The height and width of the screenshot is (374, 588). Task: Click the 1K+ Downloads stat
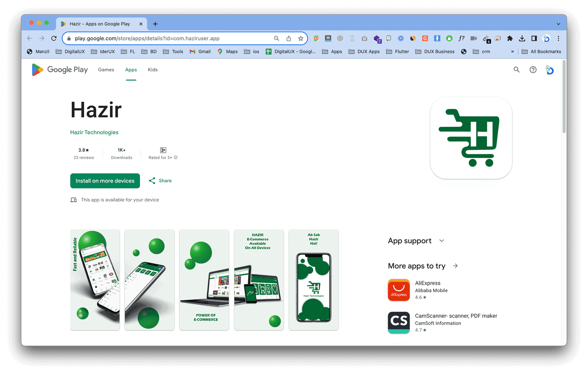(x=122, y=154)
